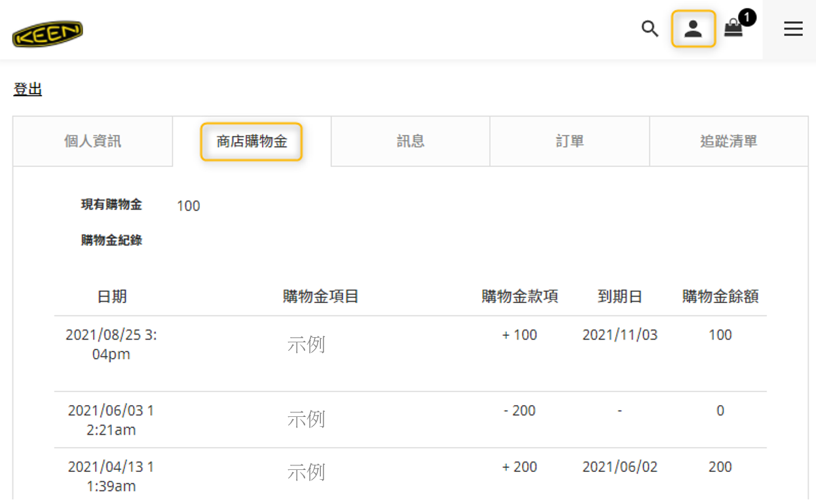
Task: Click the 登出 logout link
Action: 28,90
